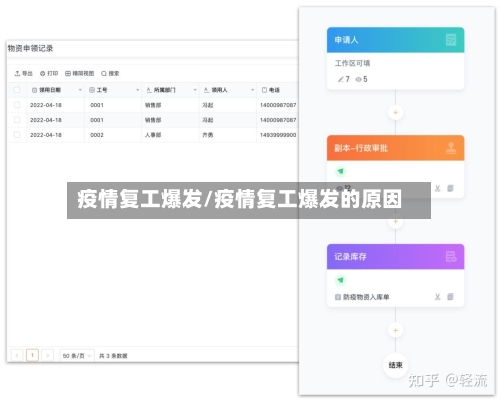Click the scissors cut icon in 记录库存 node

coord(438,297)
